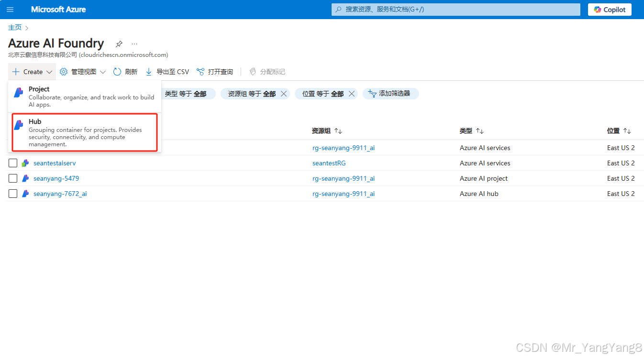Open rg-seanyang-9911_ai in first row

344,148
